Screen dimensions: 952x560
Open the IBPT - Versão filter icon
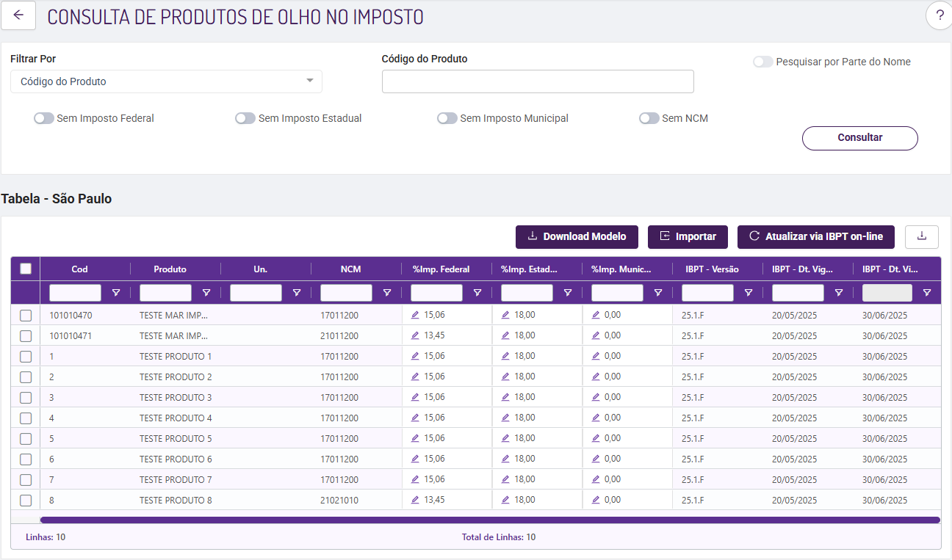point(749,293)
